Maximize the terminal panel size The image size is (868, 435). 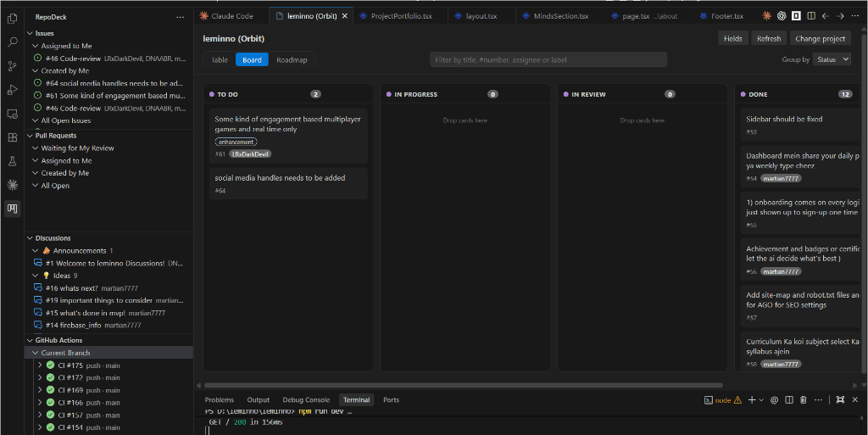pyautogui.click(x=840, y=400)
